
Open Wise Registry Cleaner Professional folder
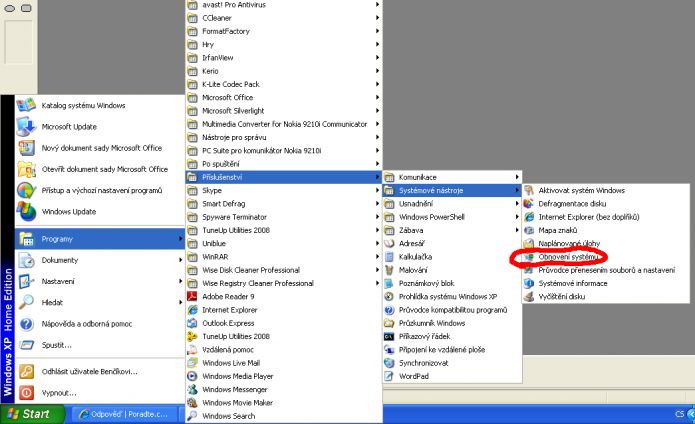[284, 283]
